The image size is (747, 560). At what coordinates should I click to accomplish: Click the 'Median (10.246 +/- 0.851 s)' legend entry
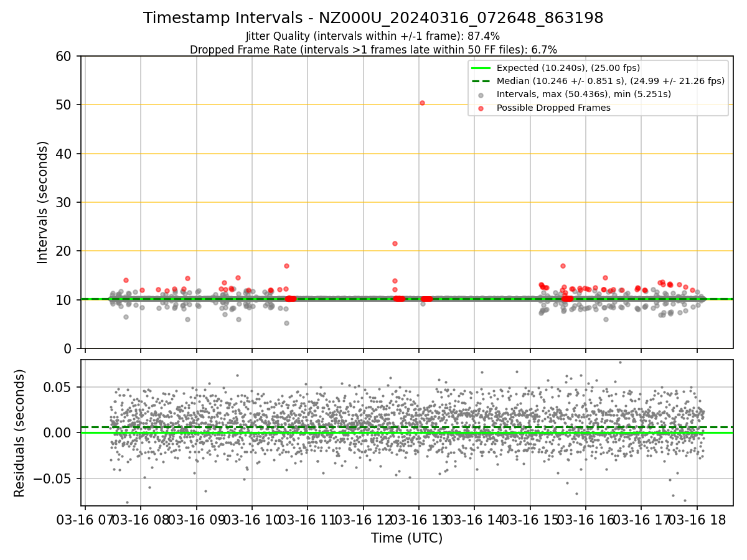tap(611, 81)
